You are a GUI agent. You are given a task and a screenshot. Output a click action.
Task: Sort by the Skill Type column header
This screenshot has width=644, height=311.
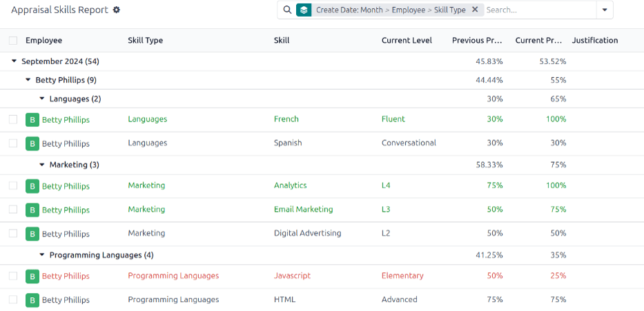[146, 41]
